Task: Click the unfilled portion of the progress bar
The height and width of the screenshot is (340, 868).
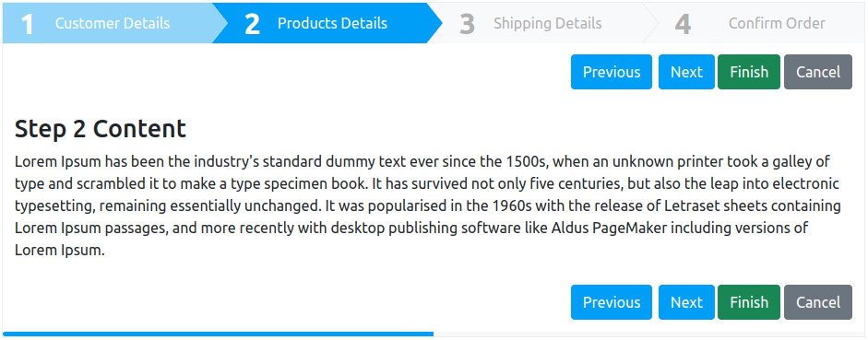Action: click(x=648, y=334)
